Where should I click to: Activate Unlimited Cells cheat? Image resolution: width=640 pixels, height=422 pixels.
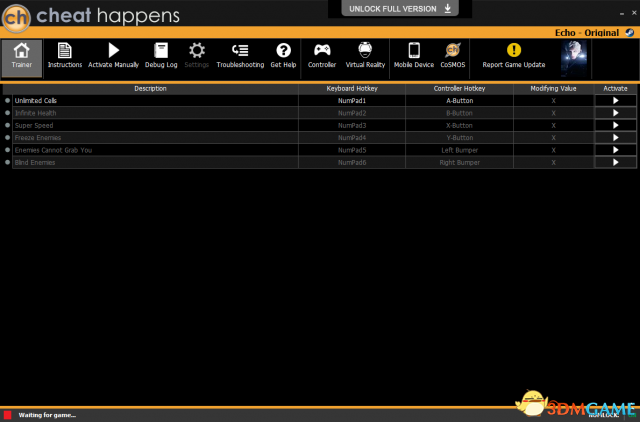pos(616,101)
